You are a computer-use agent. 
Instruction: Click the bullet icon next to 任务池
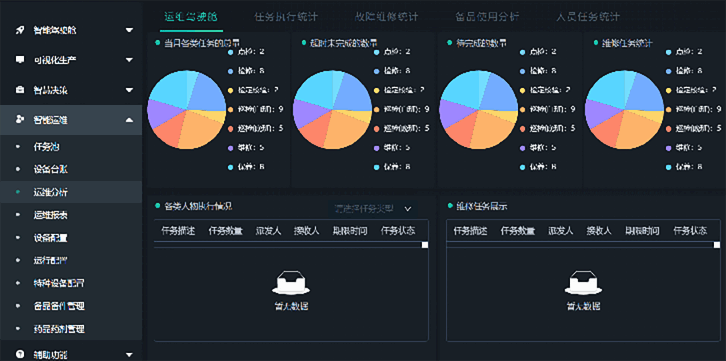click(x=18, y=147)
